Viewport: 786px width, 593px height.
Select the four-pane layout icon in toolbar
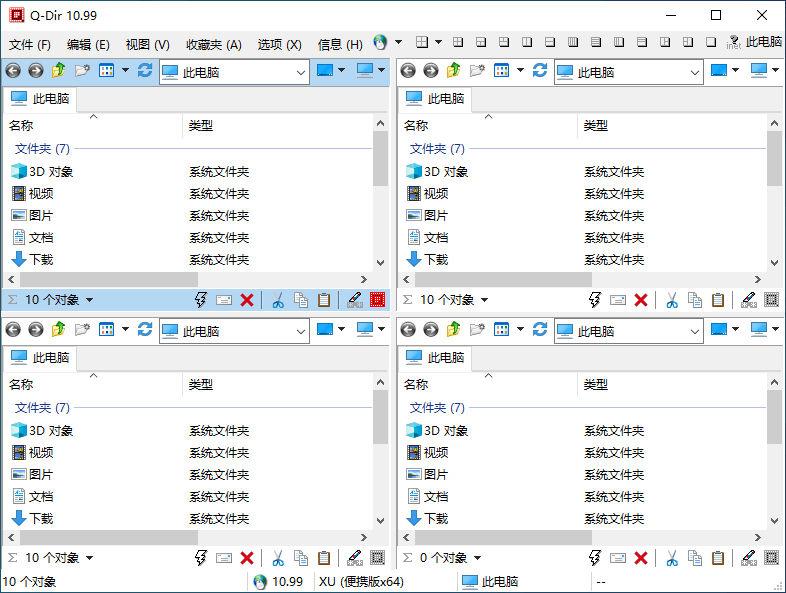(x=458, y=42)
